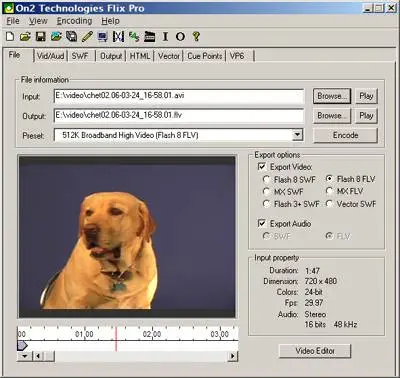Open the Encoding menu
This screenshot has width=400, height=378.
74,21
